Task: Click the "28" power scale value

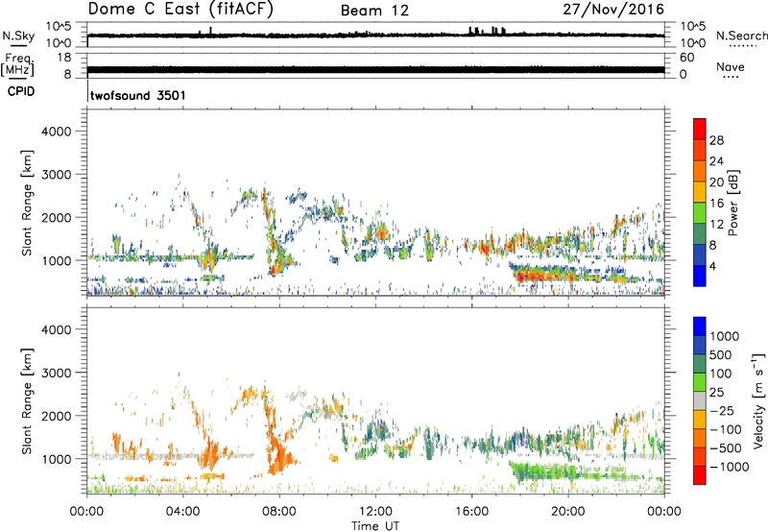Action: click(716, 140)
